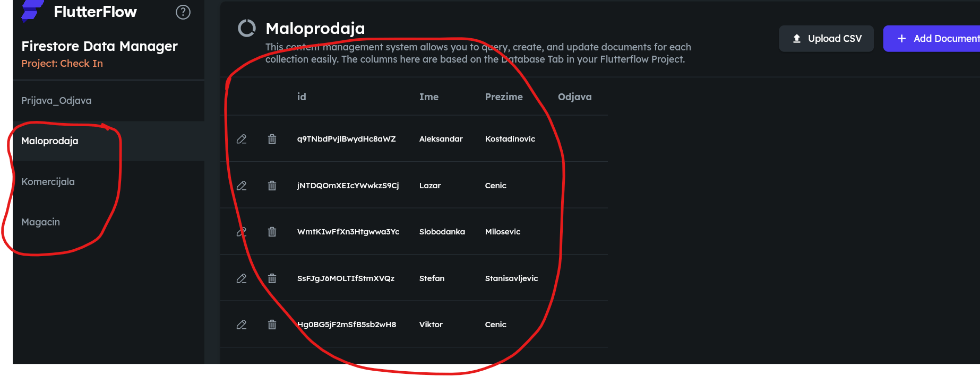The width and height of the screenshot is (980, 376).
Task: Click trash icon for Stefan Stanisavljevic
Action: pyautogui.click(x=272, y=278)
